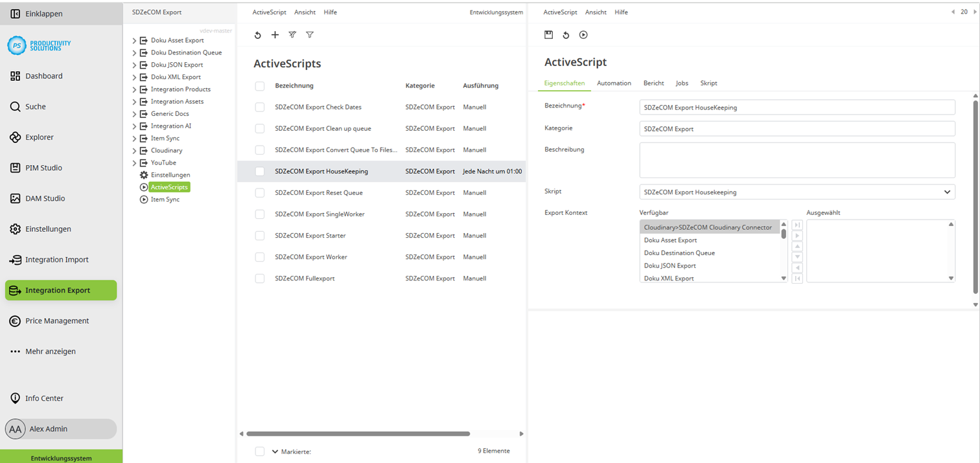Open the Ansicht menu in the right panel
The image size is (980, 463).
(595, 12)
